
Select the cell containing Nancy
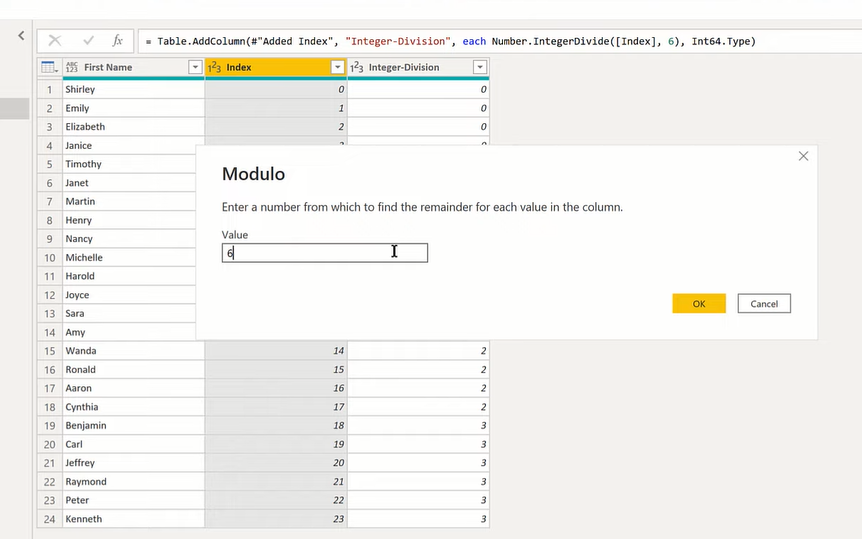click(x=129, y=239)
